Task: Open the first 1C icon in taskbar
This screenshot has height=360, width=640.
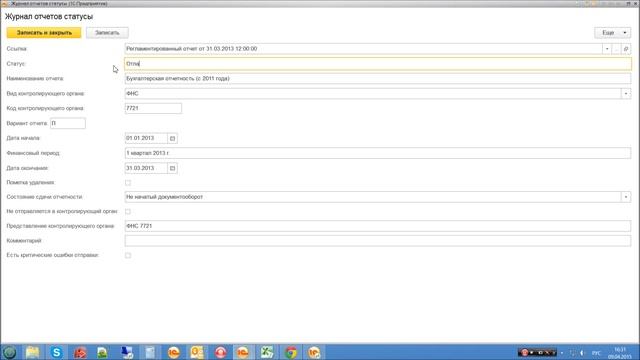Action: pos(173,352)
